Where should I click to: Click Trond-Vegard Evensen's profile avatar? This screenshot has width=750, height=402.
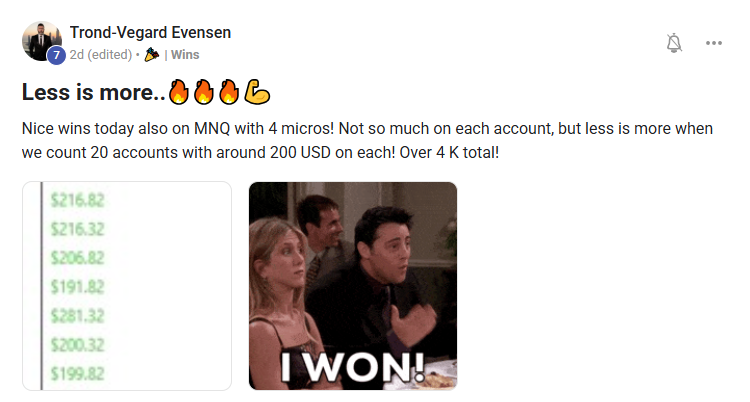click(x=42, y=41)
